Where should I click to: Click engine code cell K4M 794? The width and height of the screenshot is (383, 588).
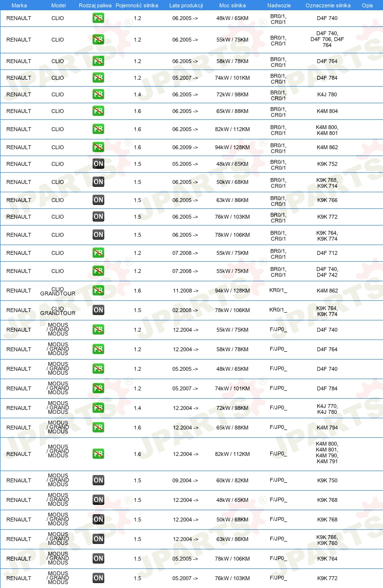[x=327, y=428]
